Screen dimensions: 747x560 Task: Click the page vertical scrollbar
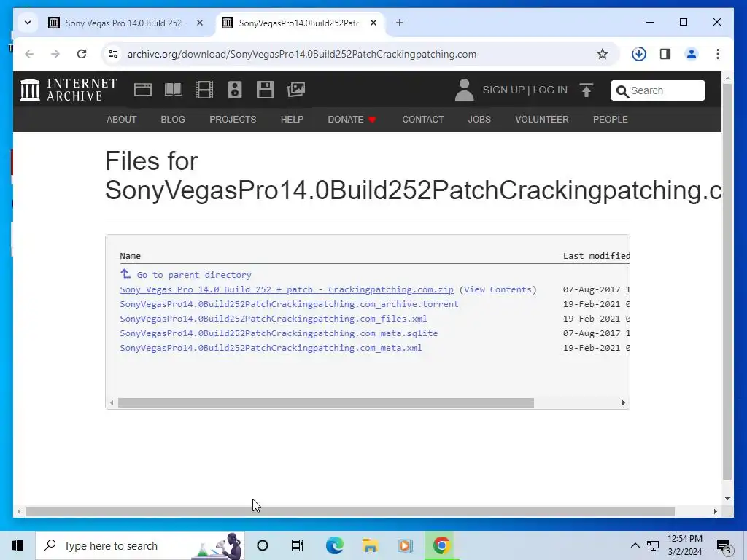[727, 281]
